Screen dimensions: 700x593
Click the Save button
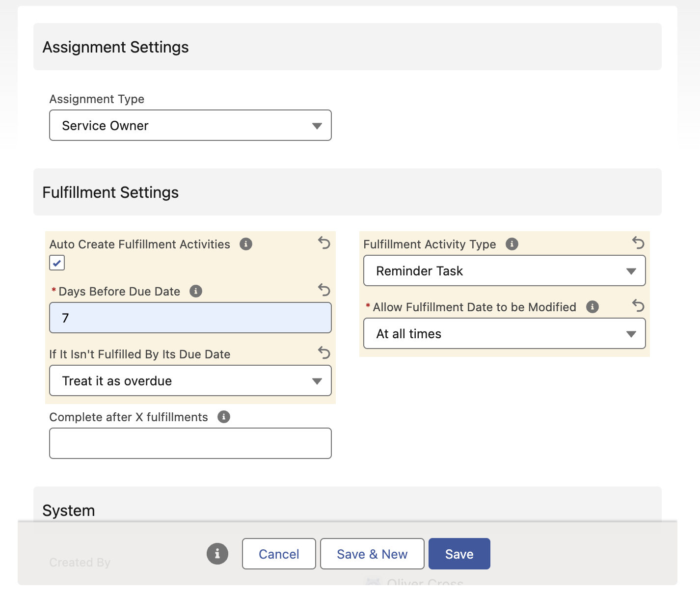[459, 554]
